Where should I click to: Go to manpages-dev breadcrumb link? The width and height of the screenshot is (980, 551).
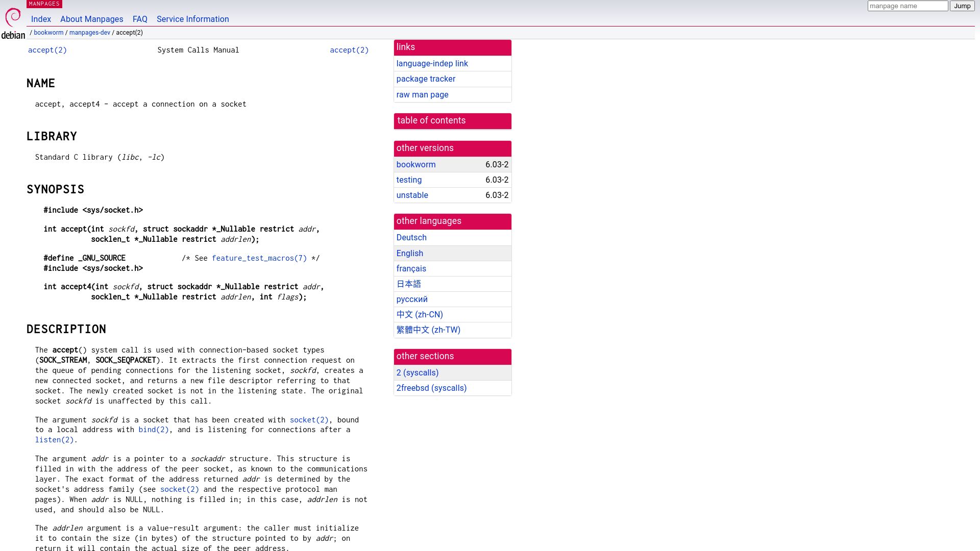[x=90, y=33]
